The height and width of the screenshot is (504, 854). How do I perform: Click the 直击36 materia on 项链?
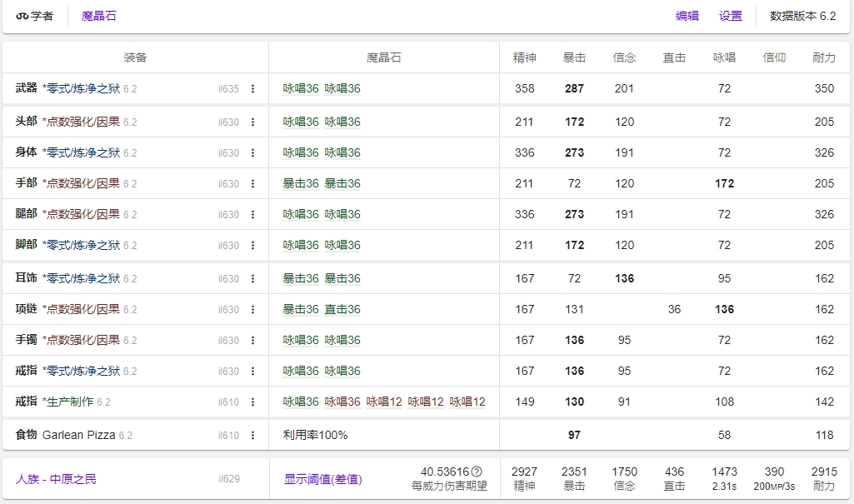[342, 309]
